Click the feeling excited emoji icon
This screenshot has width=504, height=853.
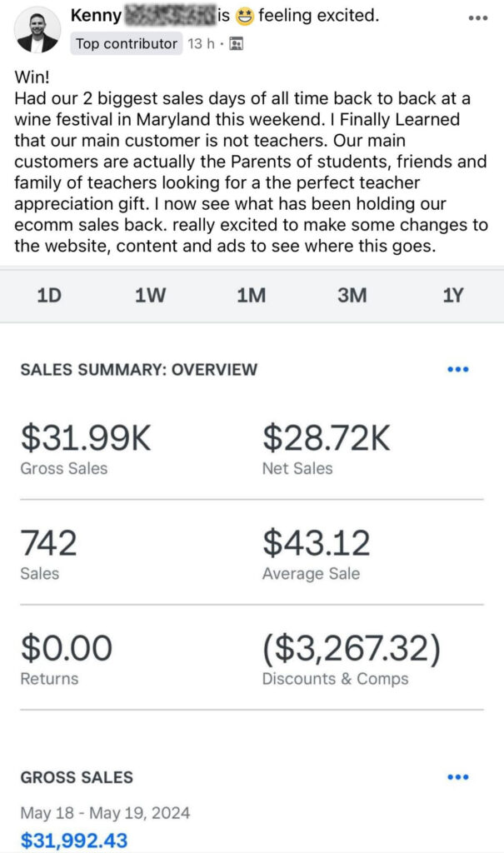coord(244,16)
